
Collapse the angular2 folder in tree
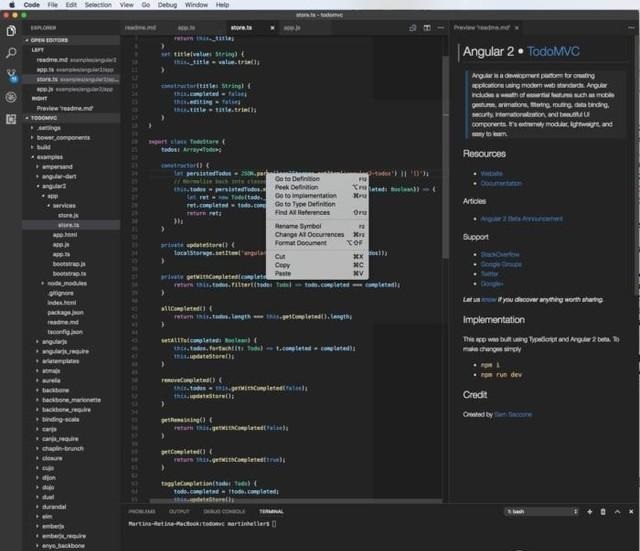56,185
